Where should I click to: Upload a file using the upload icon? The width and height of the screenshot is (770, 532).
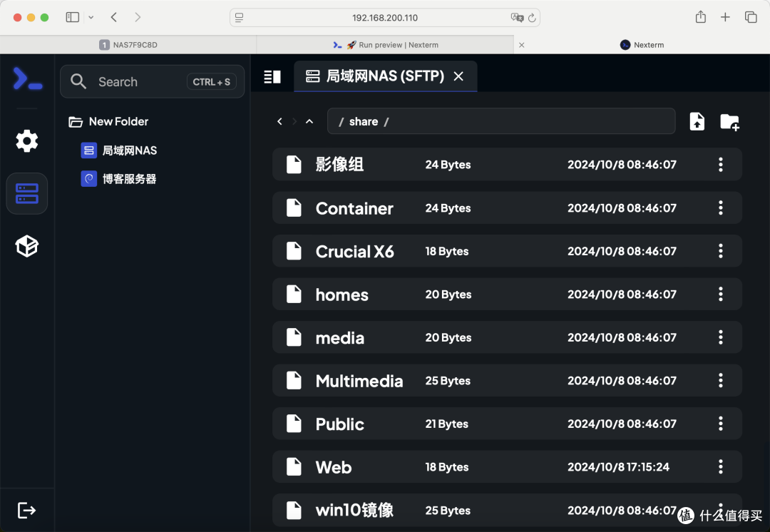tap(697, 121)
